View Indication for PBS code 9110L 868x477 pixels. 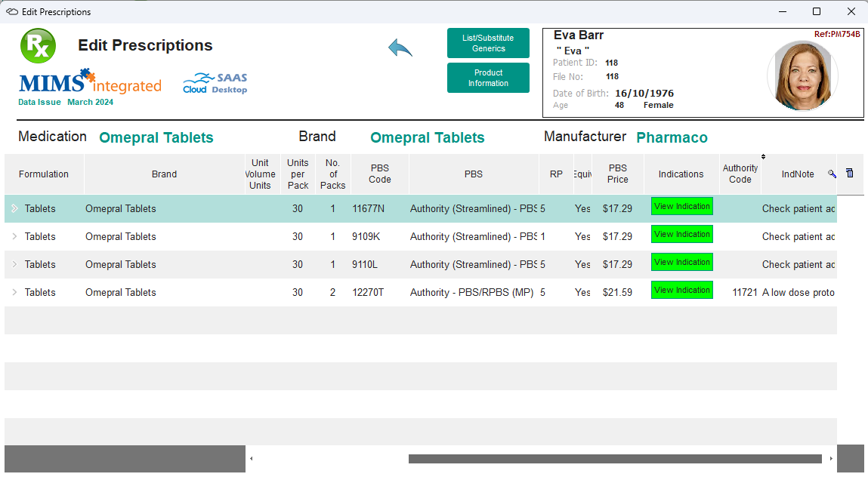[x=682, y=263]
